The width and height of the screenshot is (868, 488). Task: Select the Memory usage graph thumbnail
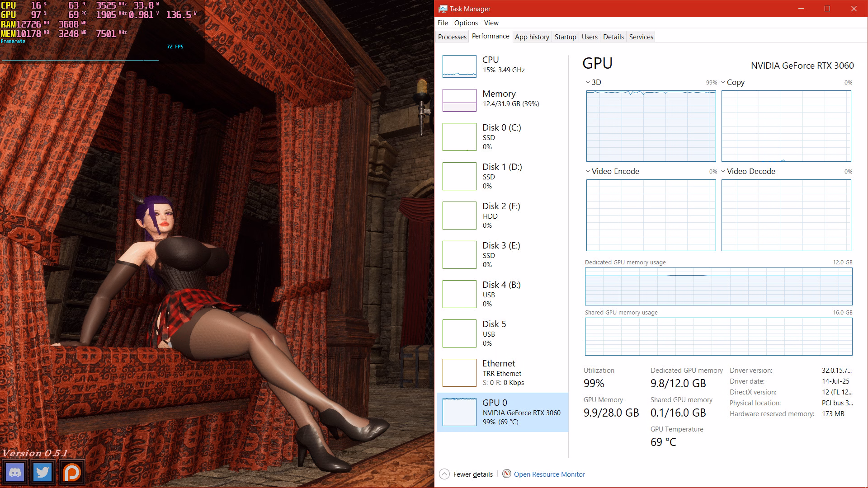tap(459, 100)
